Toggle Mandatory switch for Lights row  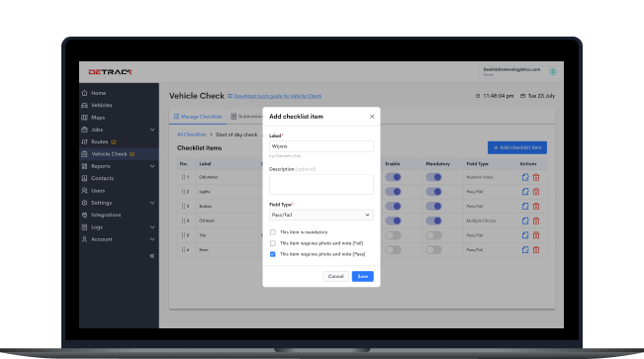(x=433, y=192)
